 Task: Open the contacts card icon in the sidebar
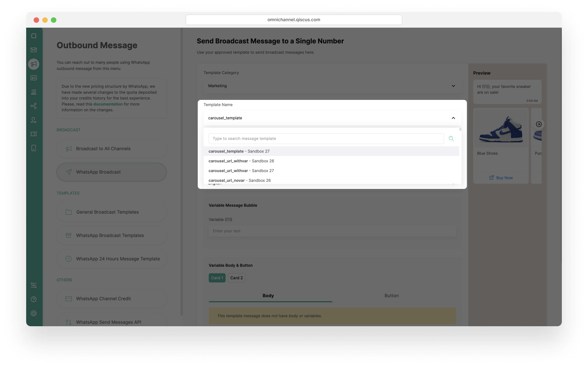[x=34, y=78]
